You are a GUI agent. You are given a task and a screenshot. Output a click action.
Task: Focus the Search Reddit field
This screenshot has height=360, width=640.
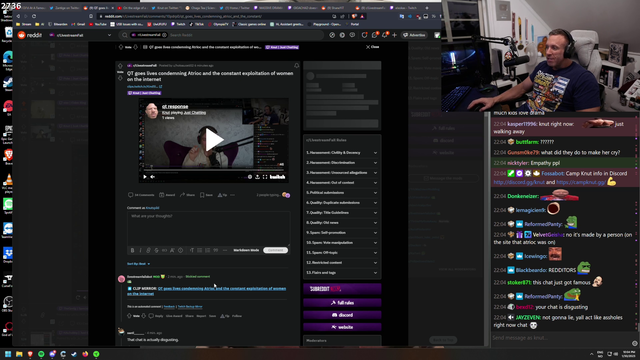220,35
